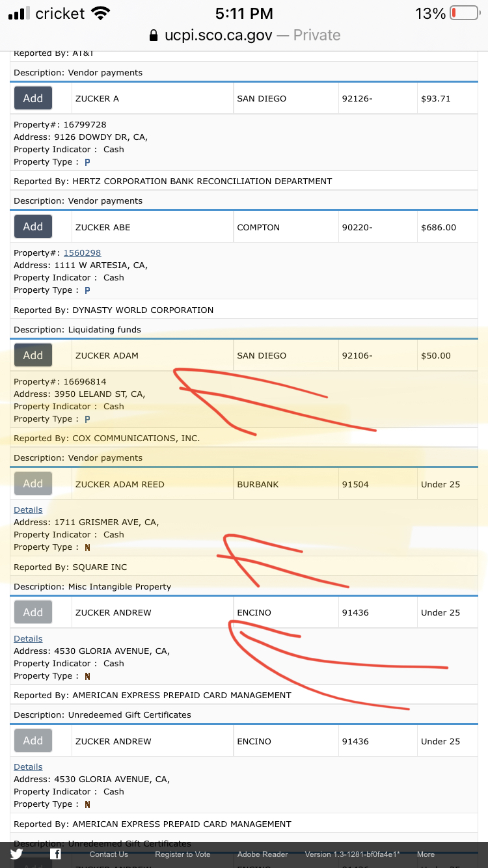This screenshot has height=868, width=488.
Task: Select ZIP code 91504
Action: click(x=355, y=484)
